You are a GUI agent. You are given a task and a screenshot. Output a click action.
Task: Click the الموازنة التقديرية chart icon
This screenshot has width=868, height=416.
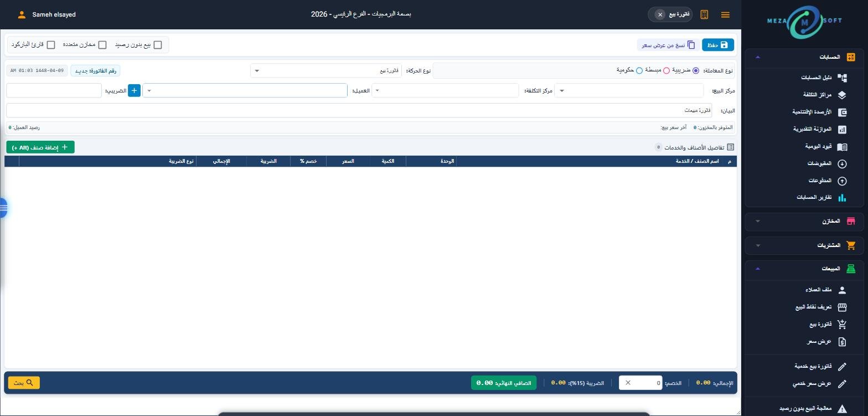pos(842,130)
